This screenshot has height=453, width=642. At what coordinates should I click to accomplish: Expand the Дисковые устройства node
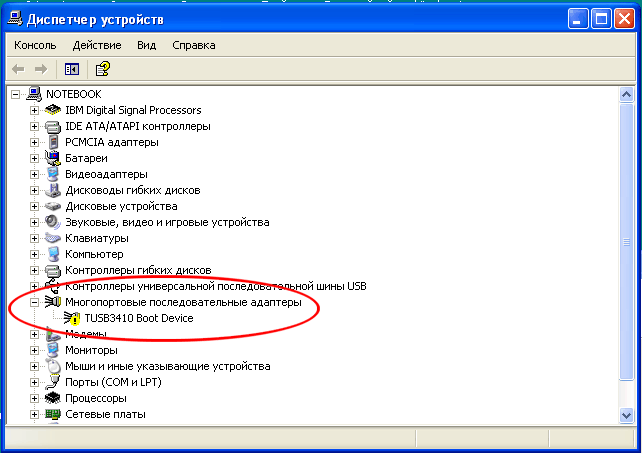(x=34, y=206)
